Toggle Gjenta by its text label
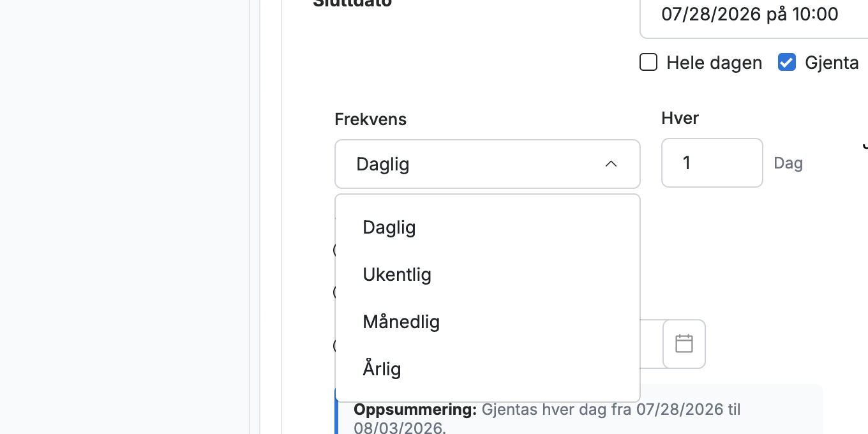 (832, 63)
